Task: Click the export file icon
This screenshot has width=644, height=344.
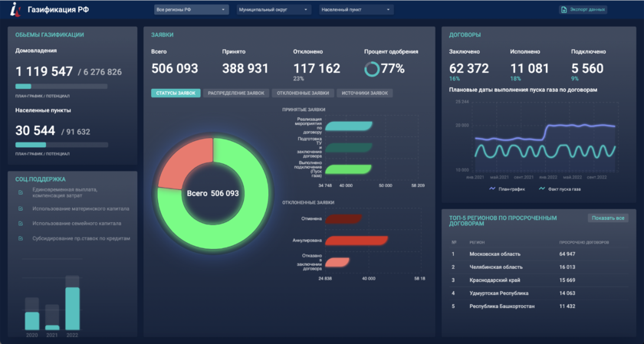Action: [564, 10]
